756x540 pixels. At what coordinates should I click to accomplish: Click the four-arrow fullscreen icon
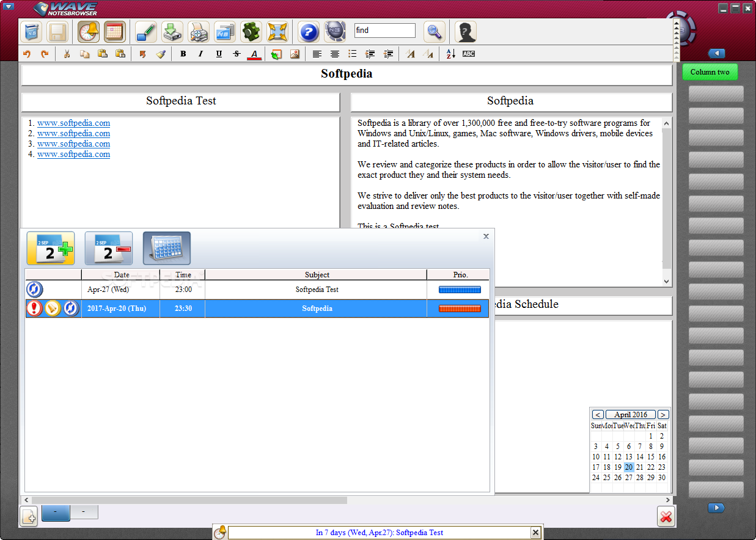277,32
